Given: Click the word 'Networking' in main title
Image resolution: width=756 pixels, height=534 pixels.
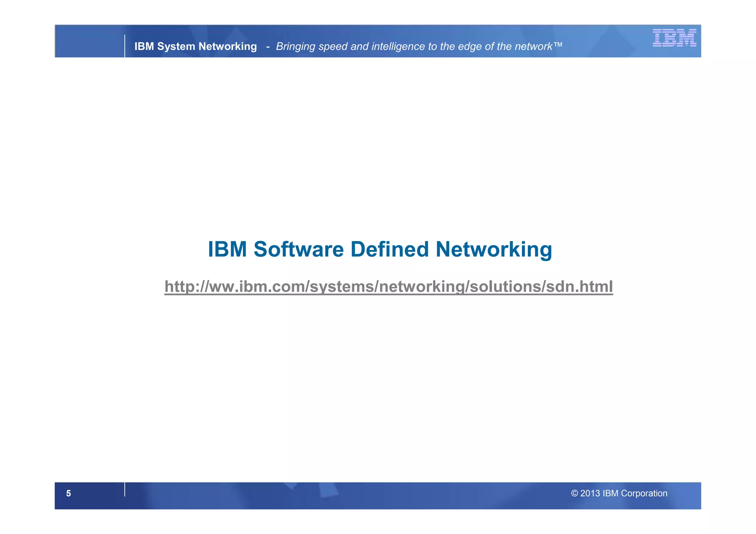Looking at the screenshot, I should coord(494,249).
